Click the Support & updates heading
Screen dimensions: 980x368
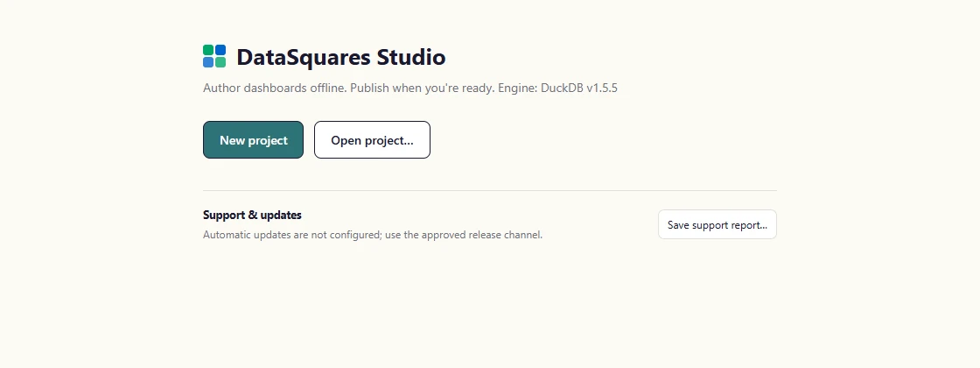coord(252,216)
